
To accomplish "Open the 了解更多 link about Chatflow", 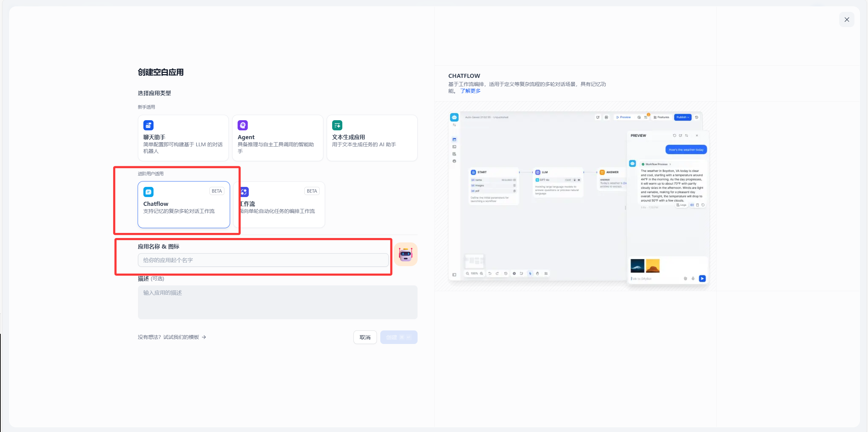I will (470, 91).
